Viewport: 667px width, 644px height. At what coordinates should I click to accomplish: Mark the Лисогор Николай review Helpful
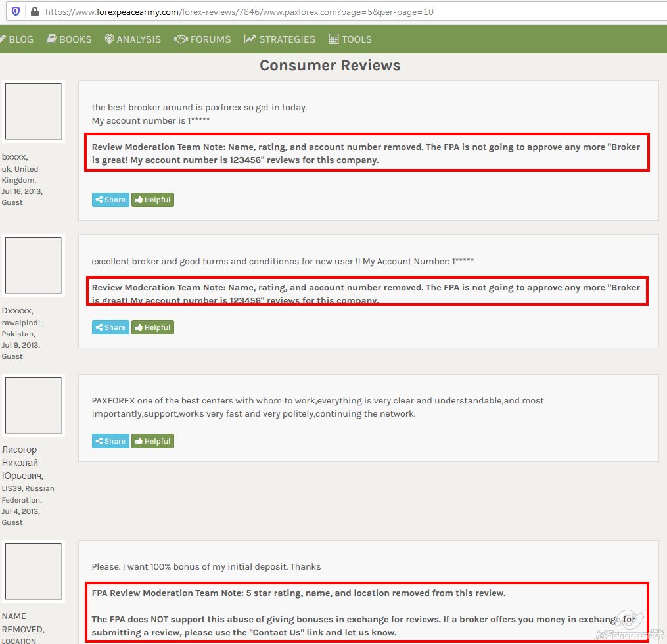point(152,441)
